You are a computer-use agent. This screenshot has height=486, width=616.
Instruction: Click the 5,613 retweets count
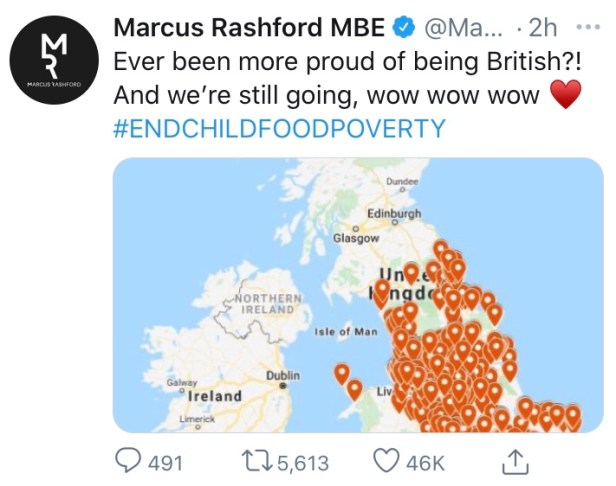301,462
